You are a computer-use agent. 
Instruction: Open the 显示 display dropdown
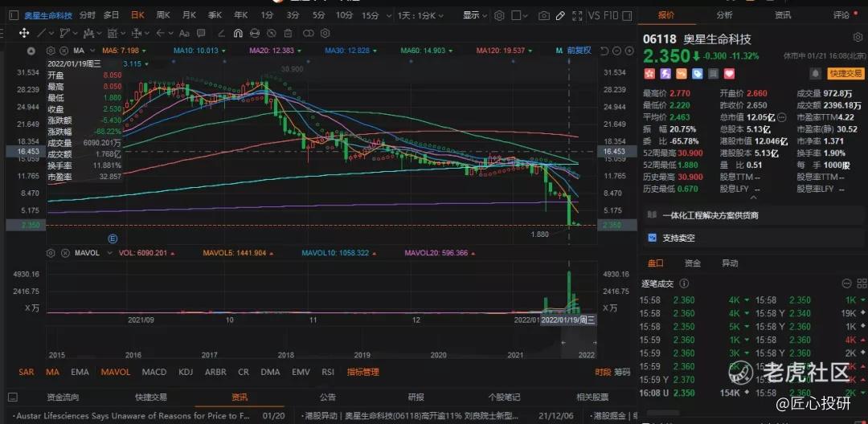pos(475,15)
